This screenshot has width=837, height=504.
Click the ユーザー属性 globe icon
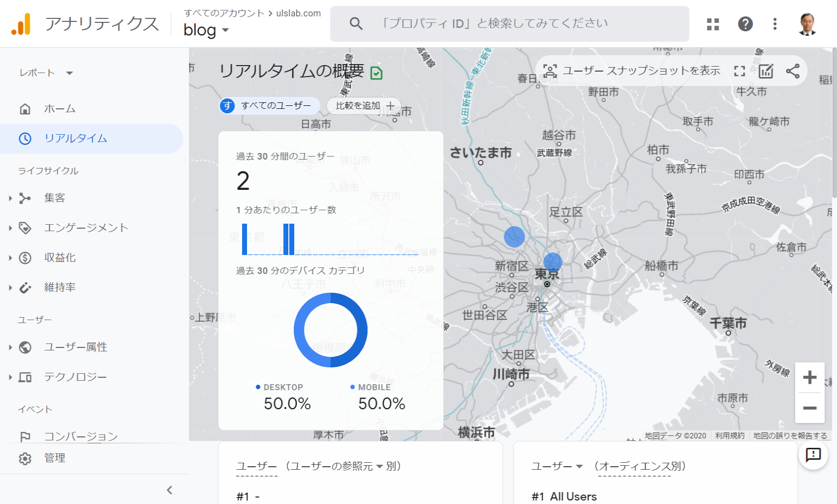coord(25,347)
